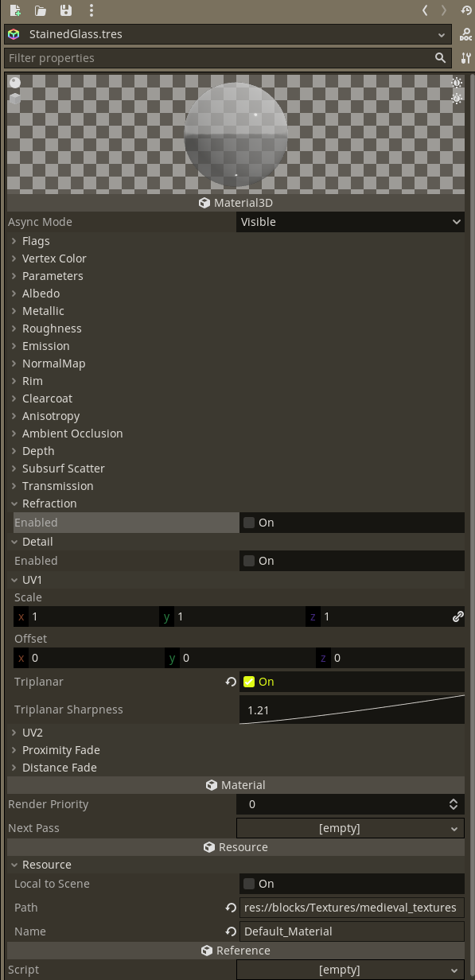Revert the Triplanar property with the revert arrow
The height and width of the screenshot is (980, 475).
coord(231,681)
